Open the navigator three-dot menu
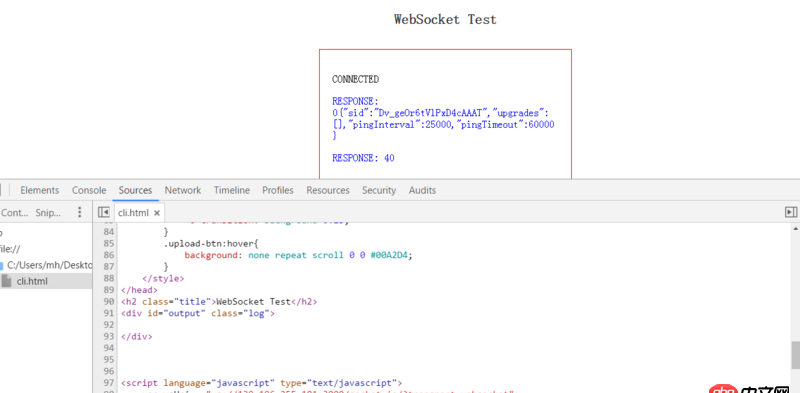Image resolution: width=800 pixels, height=393 pixels. [x=79, y=212]
